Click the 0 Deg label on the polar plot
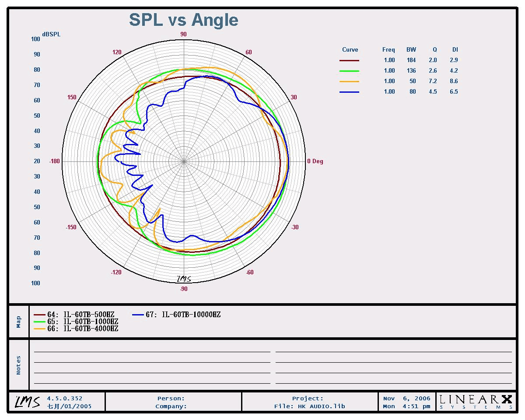 coord(315,161)
